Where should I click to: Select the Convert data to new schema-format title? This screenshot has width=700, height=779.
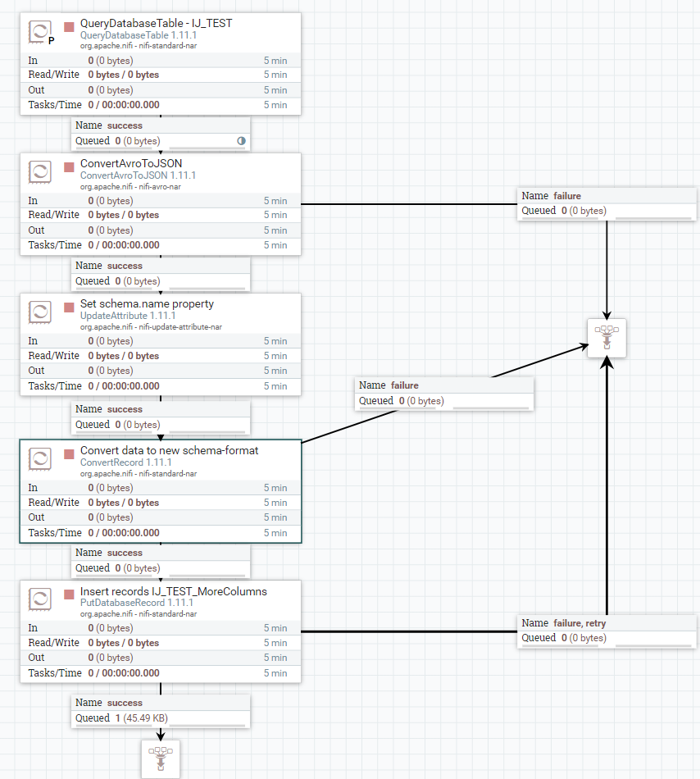coord(170,451)
